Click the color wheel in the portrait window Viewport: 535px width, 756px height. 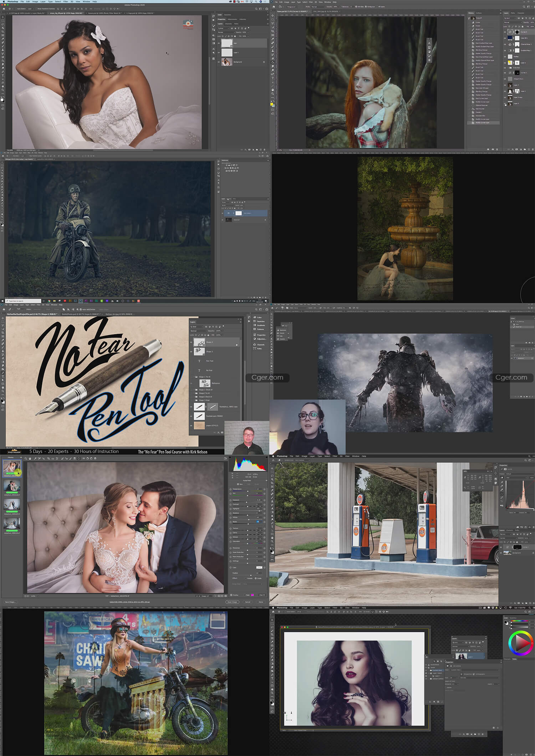coord(521,643)
